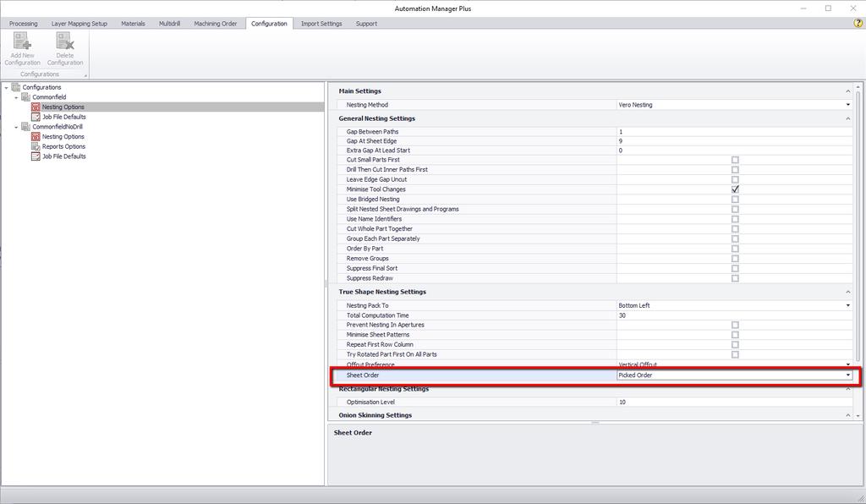Toggle Order By Part checkbox
Screen dimensions: 866x504
pyautogui.click(x=735, y=249)
